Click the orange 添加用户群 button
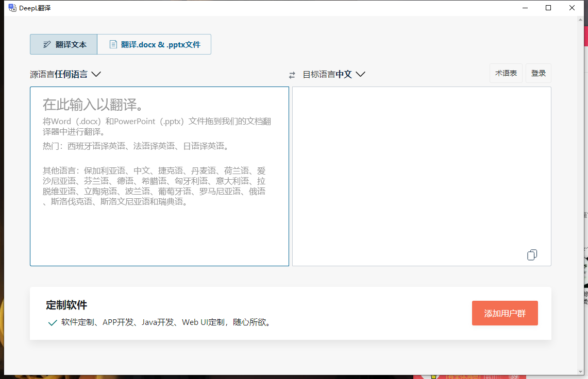 (505, 313)
